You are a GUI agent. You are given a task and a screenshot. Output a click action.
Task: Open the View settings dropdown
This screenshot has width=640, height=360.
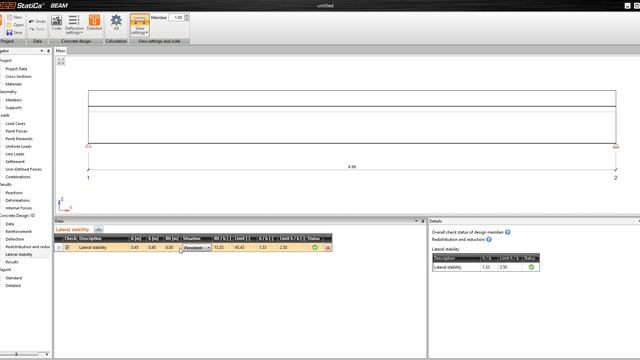pyautogui.click(x=140, y=24)
